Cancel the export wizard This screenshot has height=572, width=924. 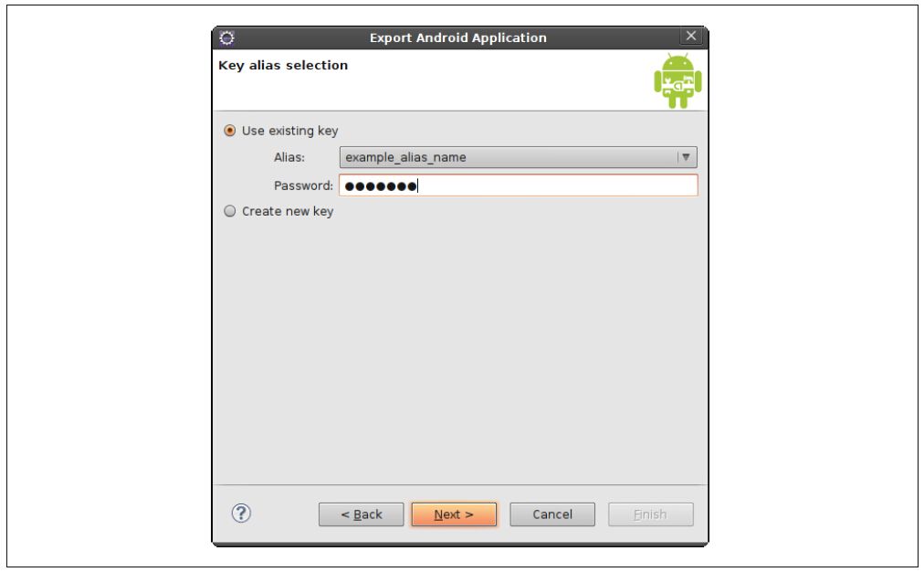pos(552,514)
